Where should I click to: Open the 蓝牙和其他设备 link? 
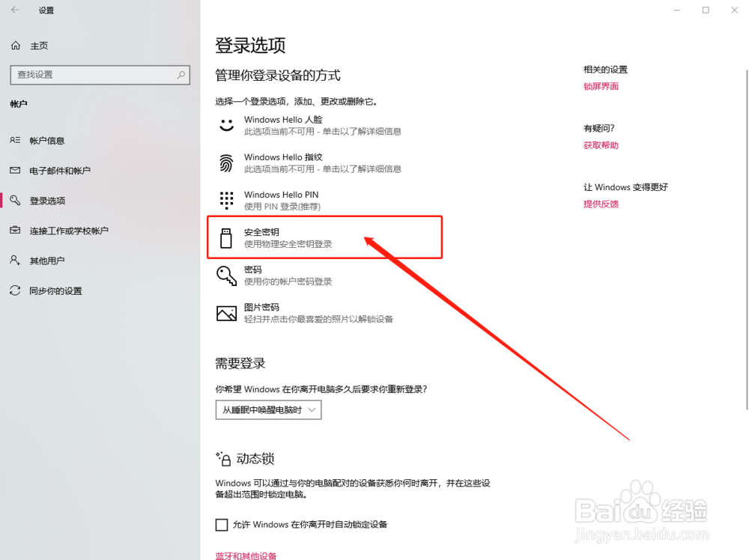click(246, 556)
